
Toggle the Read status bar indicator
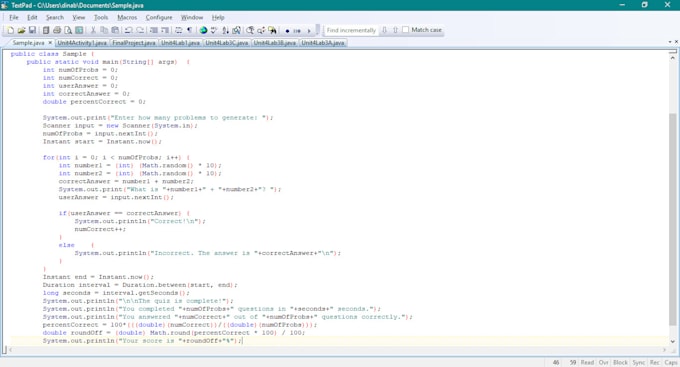tap(587, 363)
